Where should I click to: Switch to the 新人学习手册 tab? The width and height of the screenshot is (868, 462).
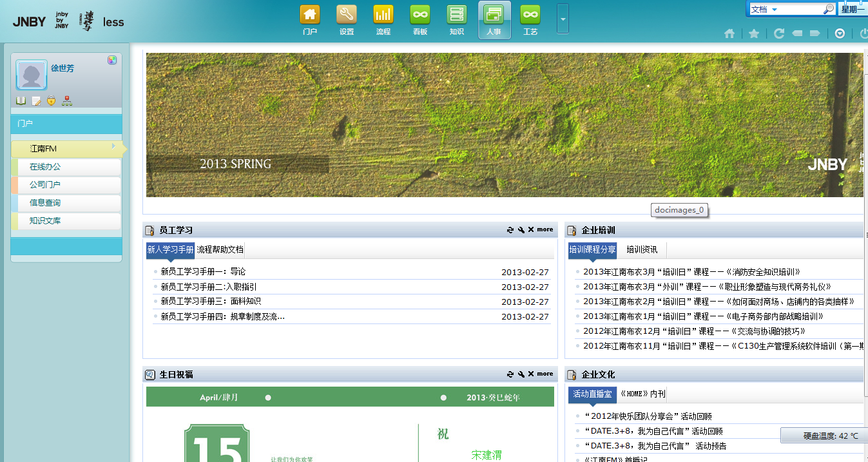coord(171,250)
